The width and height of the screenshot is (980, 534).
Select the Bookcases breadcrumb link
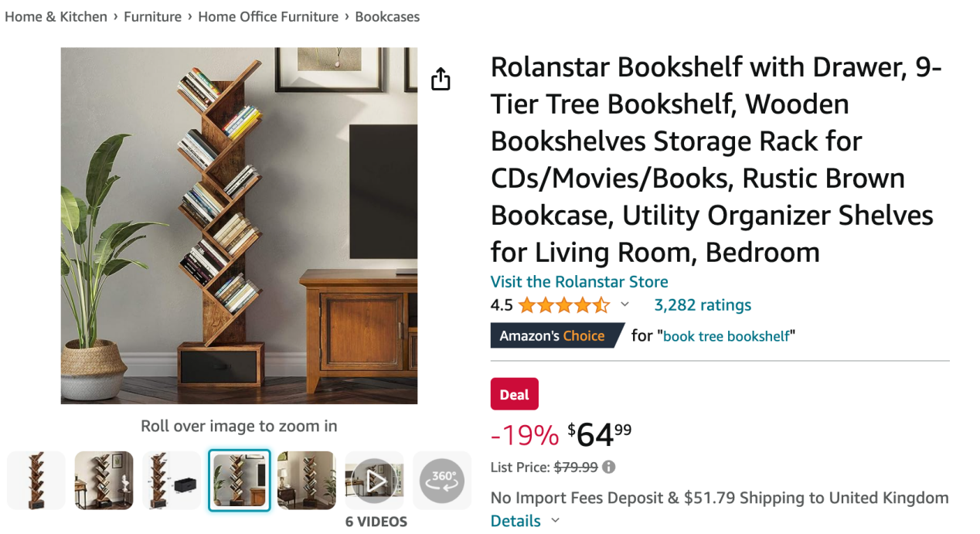(x=387, y=17)
